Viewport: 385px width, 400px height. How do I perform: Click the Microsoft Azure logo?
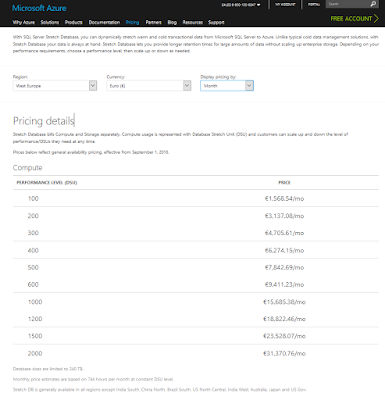39,8
